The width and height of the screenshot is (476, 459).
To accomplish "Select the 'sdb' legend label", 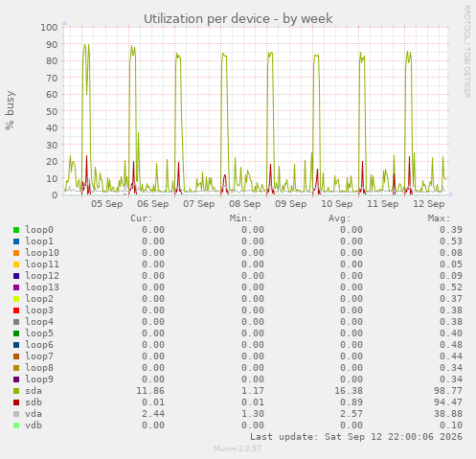I will click(x=34, y=402).
